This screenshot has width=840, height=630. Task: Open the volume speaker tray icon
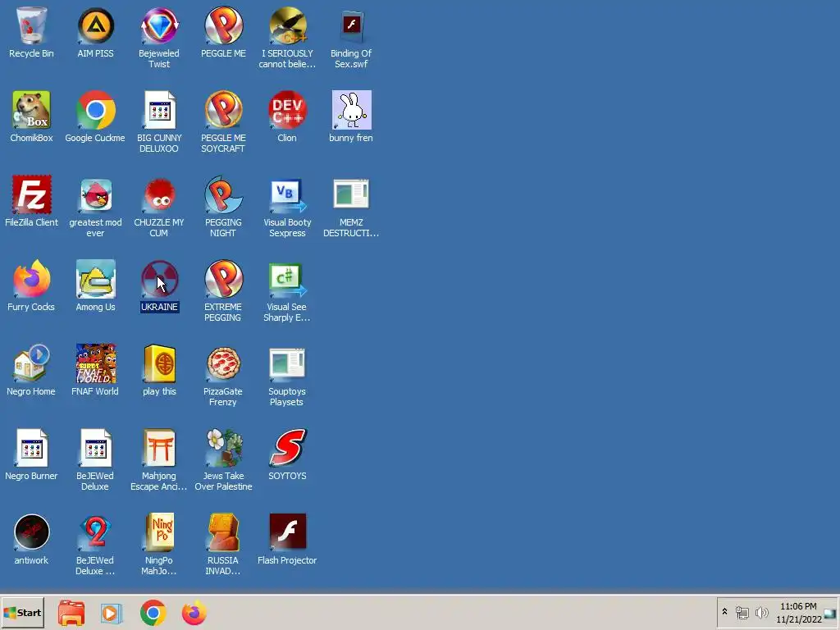click(x=761, y=612)
